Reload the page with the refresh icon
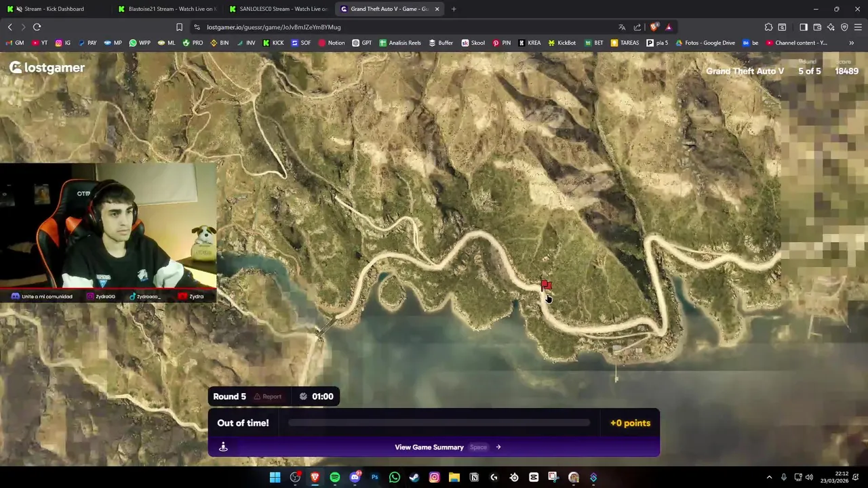This screenshot has height=488, width=868. tap(37, 27)
